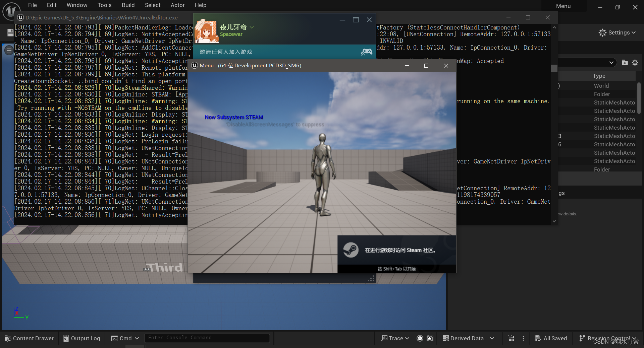Open the Outliner settings gear icon
The width and height of the screenshot is (644, 348).
[635, 63]
